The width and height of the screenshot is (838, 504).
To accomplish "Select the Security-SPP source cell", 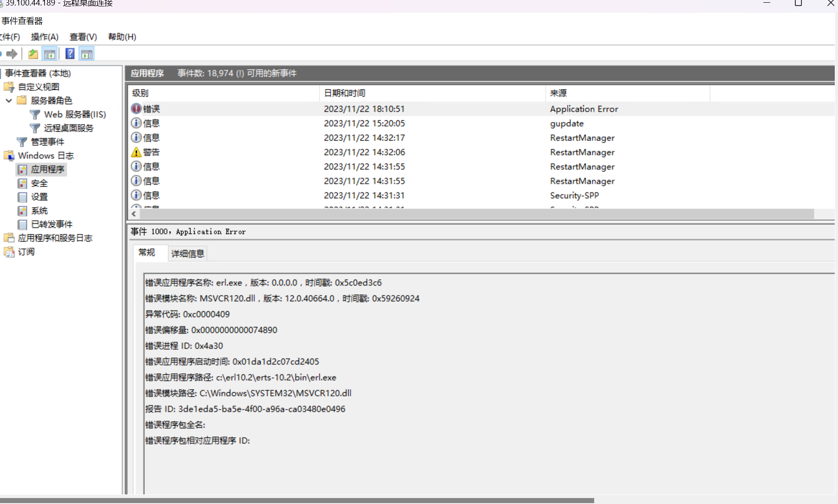I will tap(575, 195).
